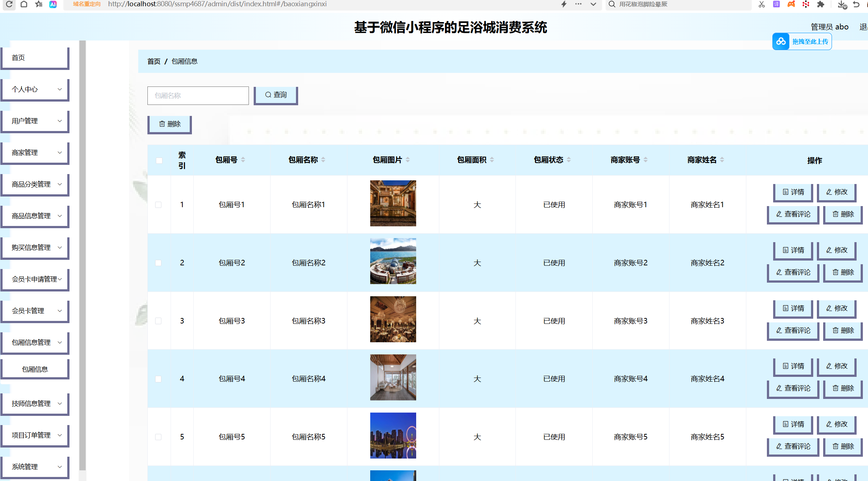Viewport: 868px width, 481px height.
Task: Click the scissors screenshot icon in the browser toolbar
Action: click(761, 4)
